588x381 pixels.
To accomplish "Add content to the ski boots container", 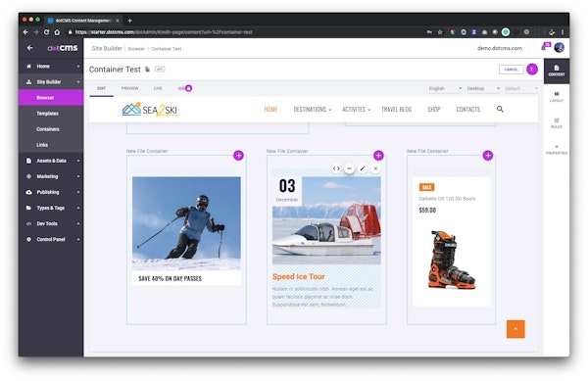I will [x=488, y=156].
